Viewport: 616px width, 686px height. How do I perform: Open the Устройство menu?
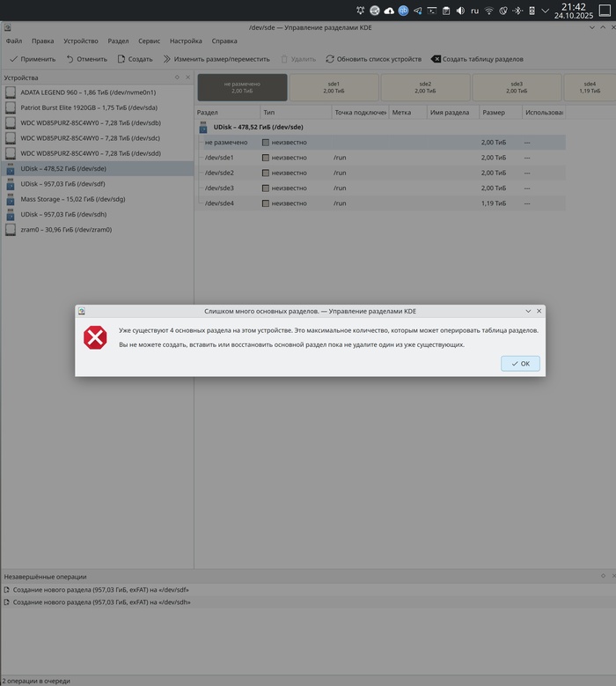pos(80,41)
